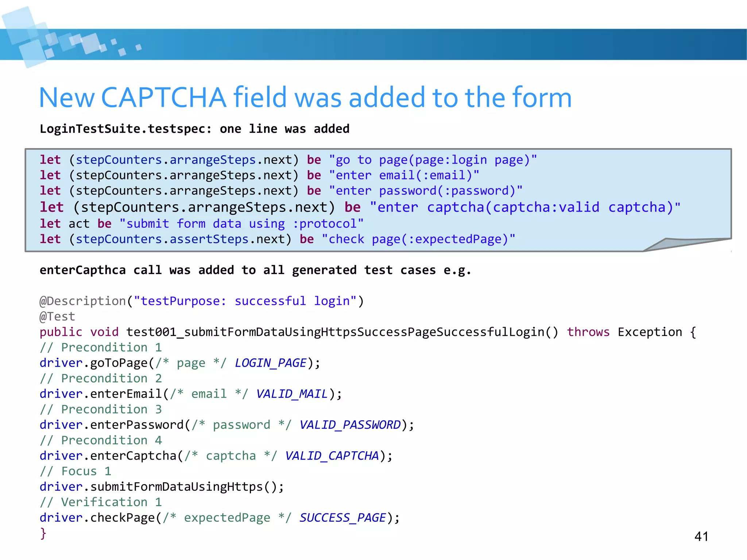Click the '@Test' annotation
This screenshot has width=747, height=560.
(57, 317)
